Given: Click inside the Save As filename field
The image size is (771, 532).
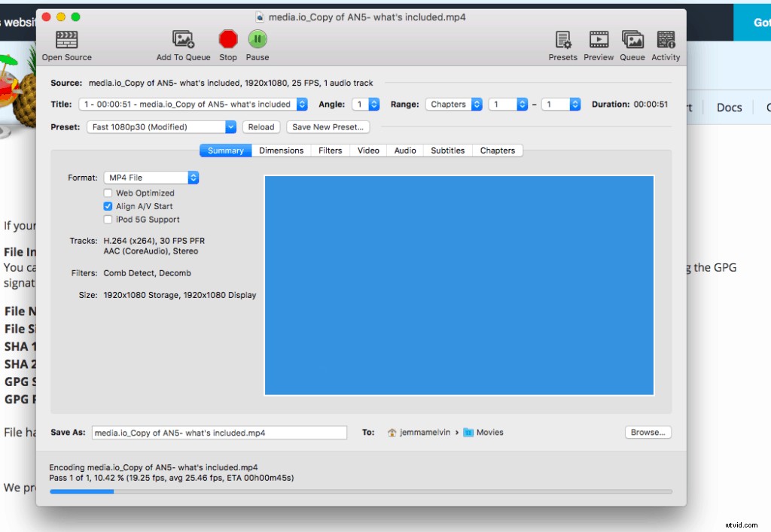Looking at the screenshot, I should pyautogui.click(x=218, y=432).
